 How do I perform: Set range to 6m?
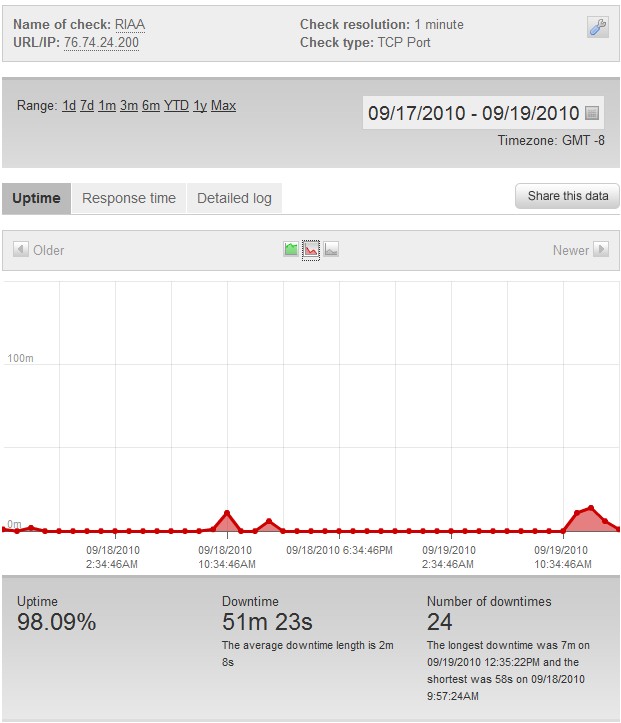coord(151,106)
